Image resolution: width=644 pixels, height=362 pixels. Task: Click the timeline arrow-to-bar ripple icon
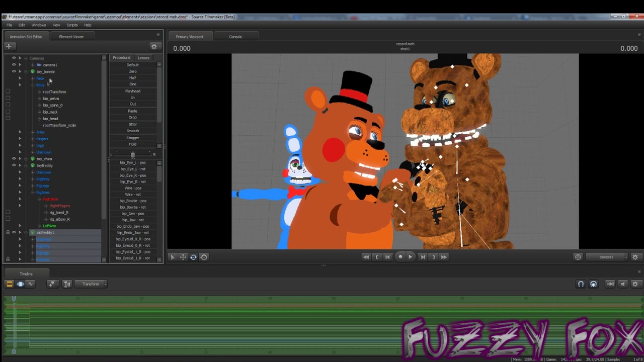610,284
